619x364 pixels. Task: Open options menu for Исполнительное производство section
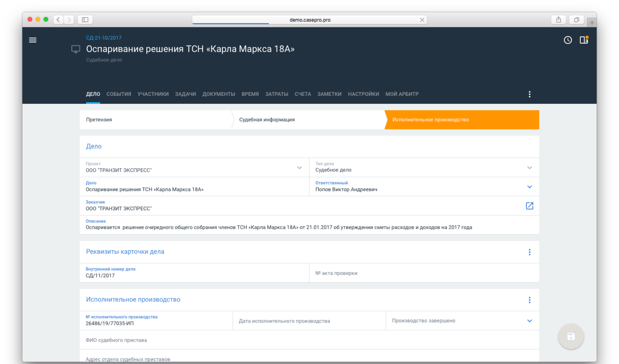click(529, 300)
